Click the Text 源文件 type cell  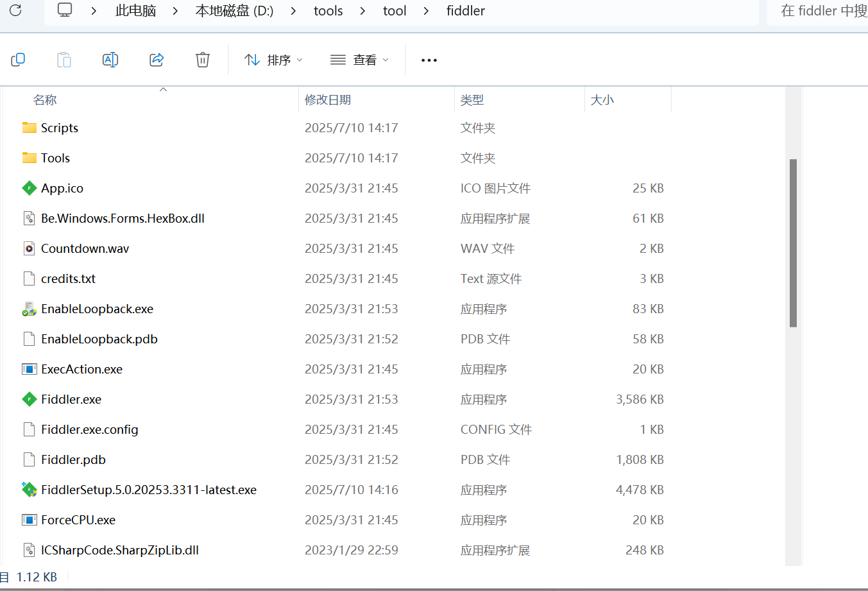pyautogui.click(x=491, y=278)
